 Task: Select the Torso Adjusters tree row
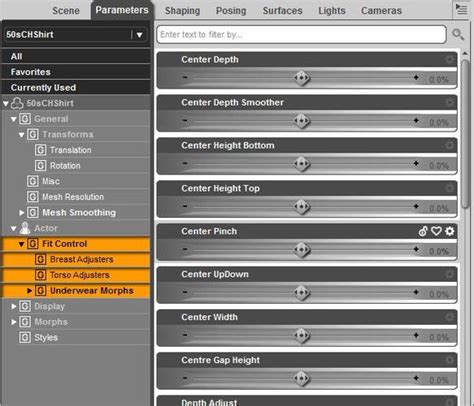click(x=76, y=275)
